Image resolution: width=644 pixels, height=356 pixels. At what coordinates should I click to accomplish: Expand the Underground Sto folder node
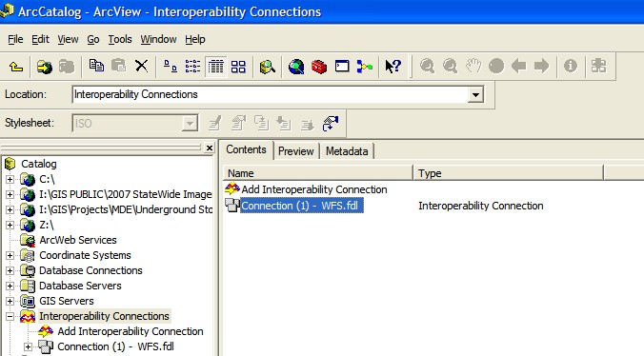click(10, 209)
